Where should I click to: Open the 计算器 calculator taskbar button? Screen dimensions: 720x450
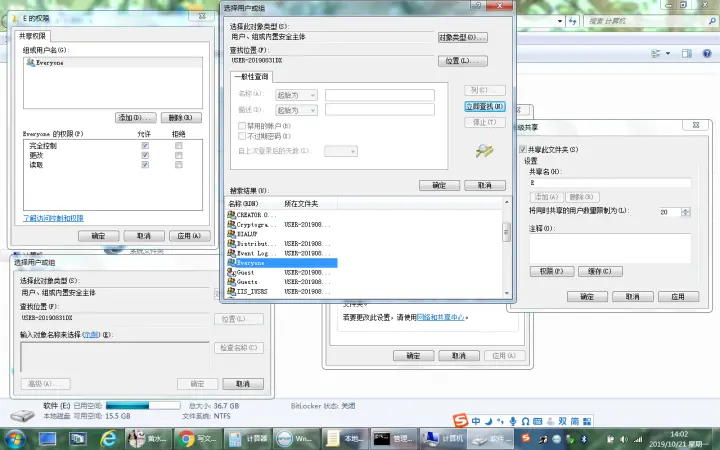[248, 439]
